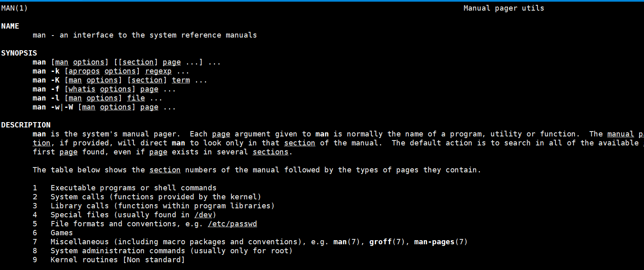Click the bold man-pages(7) reference
The width and height of the screenshot is (644, 270).
coord(441,242)
